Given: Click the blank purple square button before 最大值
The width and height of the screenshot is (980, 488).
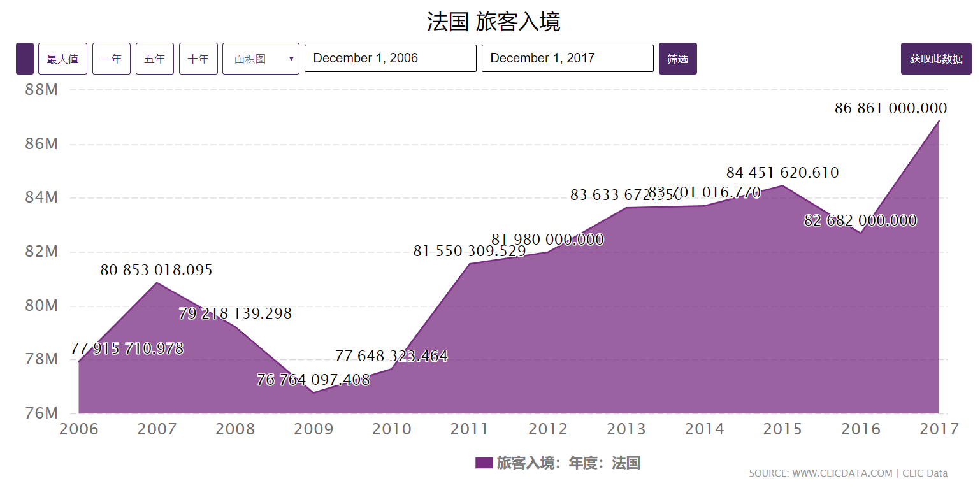Looking at the screenshot, I should [24, 59].
